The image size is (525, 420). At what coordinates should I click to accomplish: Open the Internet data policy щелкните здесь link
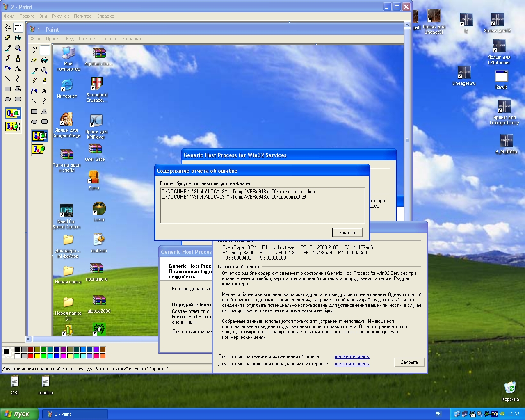352,364
